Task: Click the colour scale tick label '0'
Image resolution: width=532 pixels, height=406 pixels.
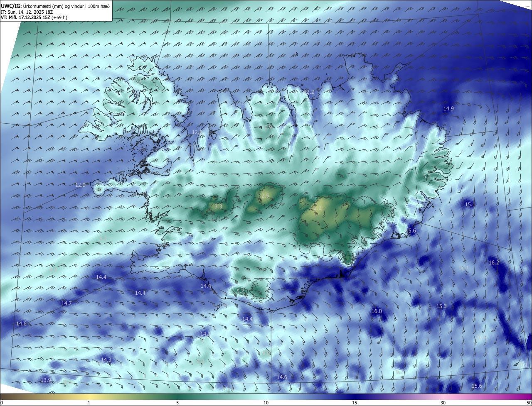Action: click(2, 403)
